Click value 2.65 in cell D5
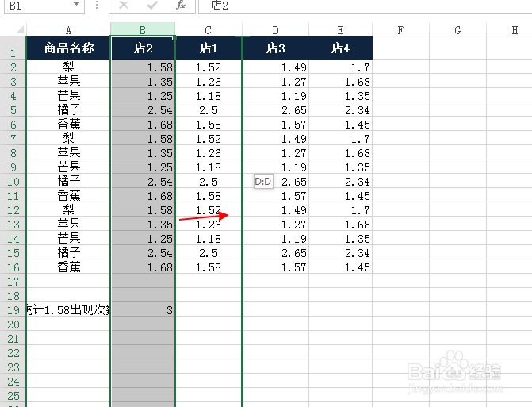 click(275, 110)
